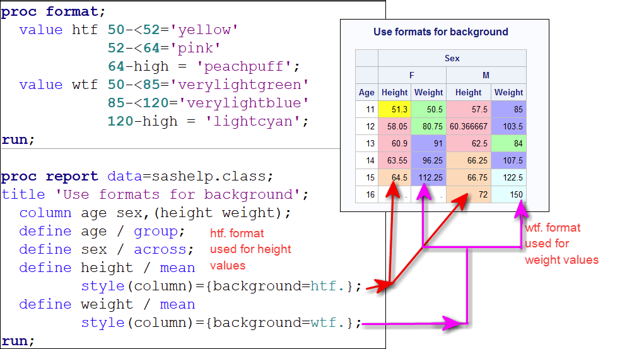Click the cell with 60.366667
The height and width of the screenshot is (349, 644).
(x=469, y=126)
